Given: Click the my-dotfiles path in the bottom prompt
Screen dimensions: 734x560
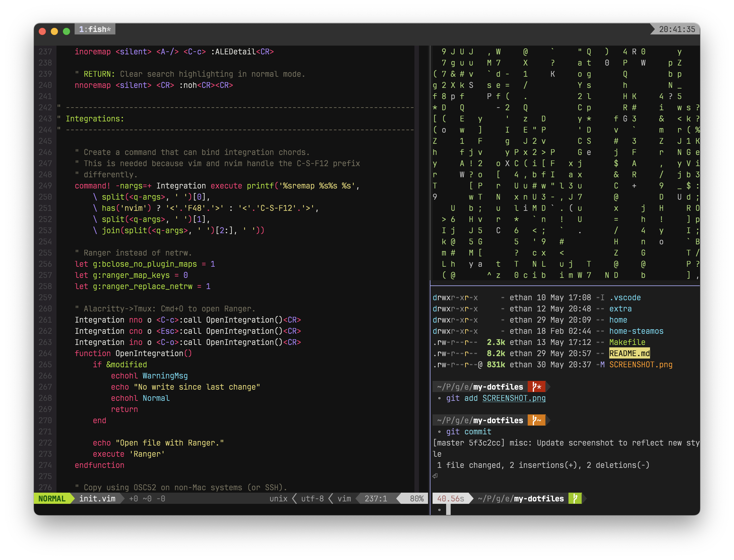Looking at the screenshot, I should (539, 499).
